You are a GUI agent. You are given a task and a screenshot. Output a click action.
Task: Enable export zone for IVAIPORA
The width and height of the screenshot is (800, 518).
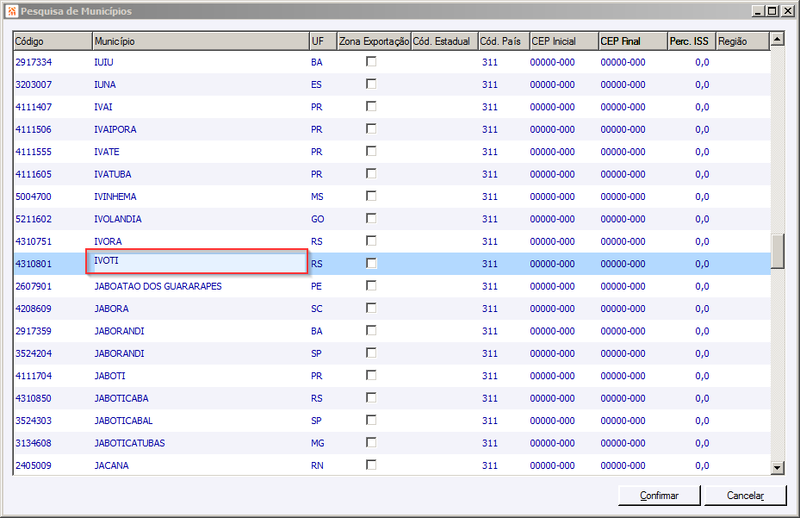[x=371, y=129]
